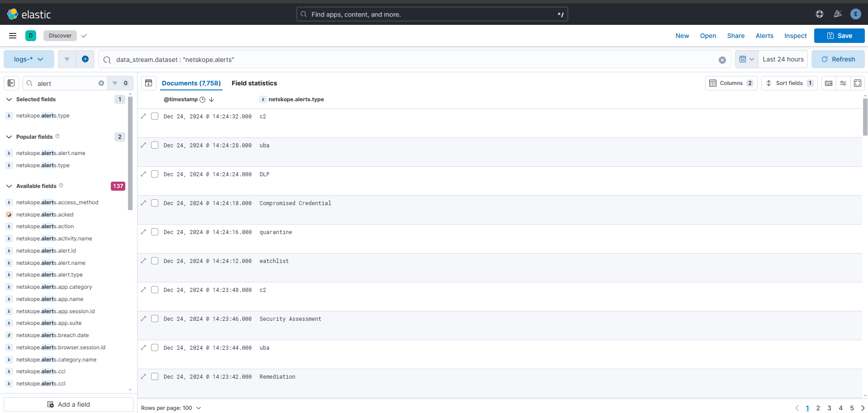Open the filter options icon beside data view
Image resolution: width=868 pixels, height=413 pixels.
tap(67, 59)
